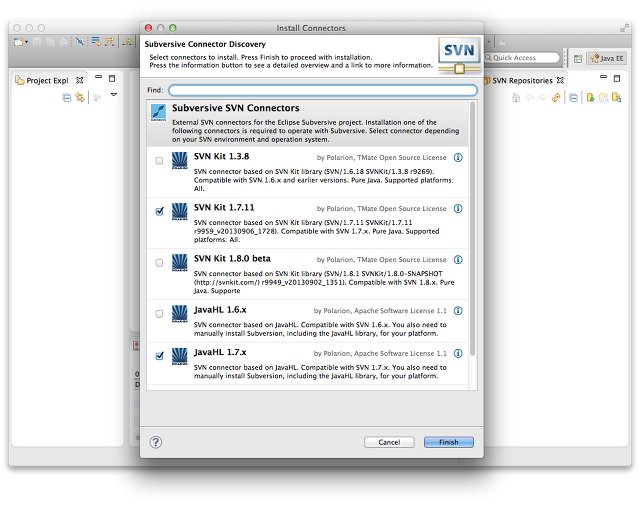The image size is (640, 506).
Task: Click the Find text field in dialog
Action: pos(323,90)
